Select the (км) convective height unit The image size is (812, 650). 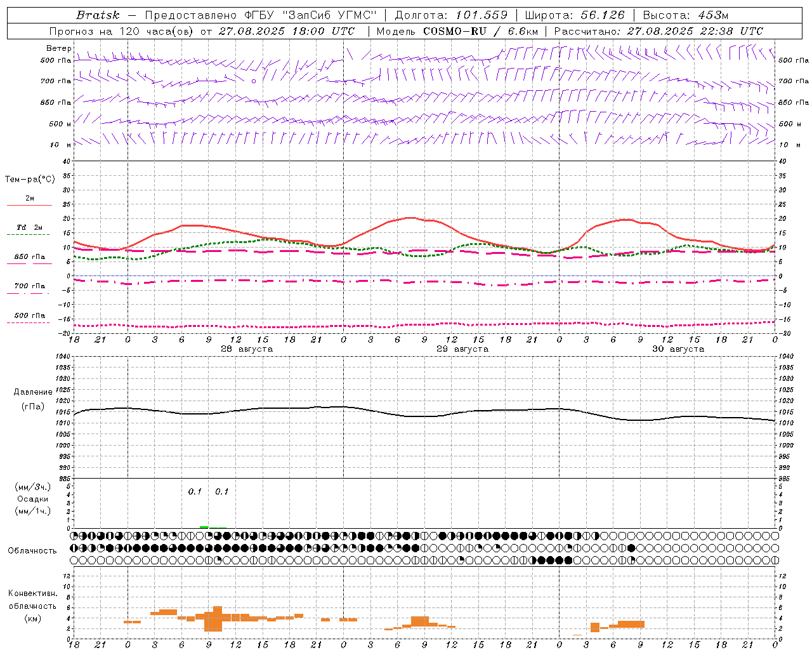coord(32,618)
